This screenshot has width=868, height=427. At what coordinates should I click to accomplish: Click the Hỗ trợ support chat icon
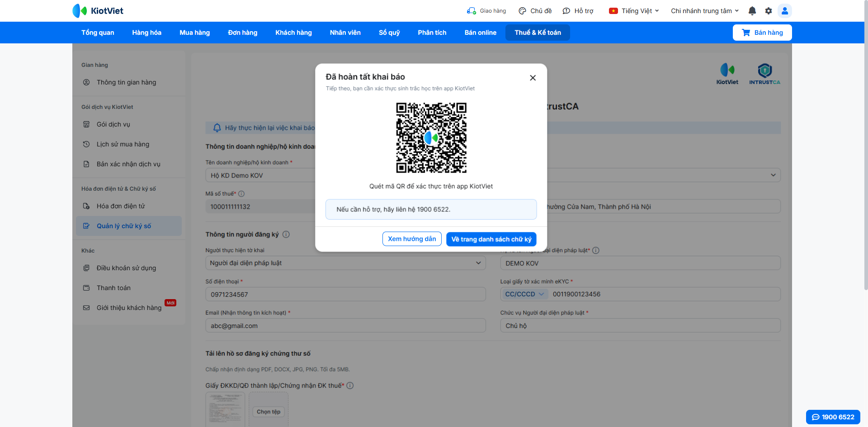click(566, 11)
